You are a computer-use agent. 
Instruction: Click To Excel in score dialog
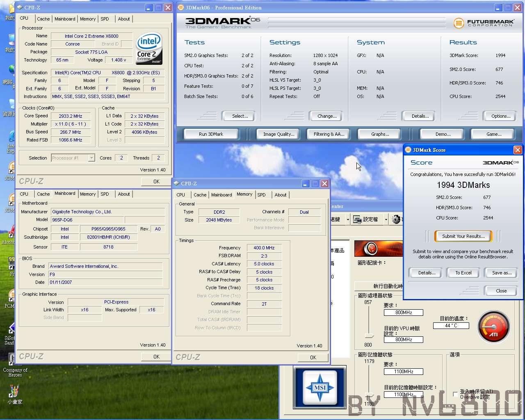[x=463, y=273]
